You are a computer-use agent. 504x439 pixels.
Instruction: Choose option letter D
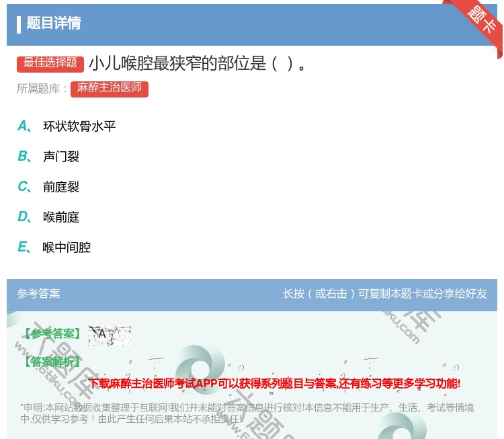point(24,216)
